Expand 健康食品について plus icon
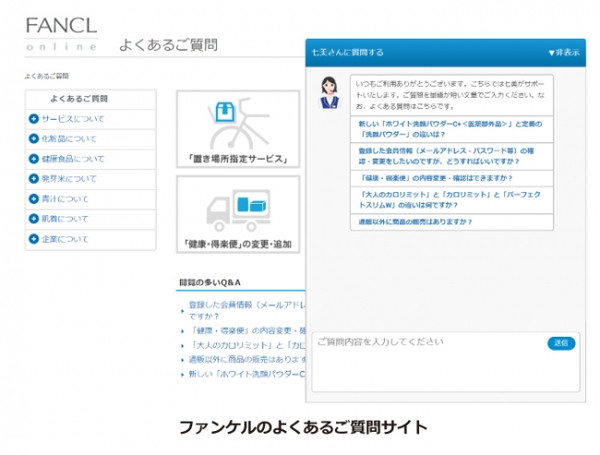The width and height of the screenshot is (600, 455). 34,158
